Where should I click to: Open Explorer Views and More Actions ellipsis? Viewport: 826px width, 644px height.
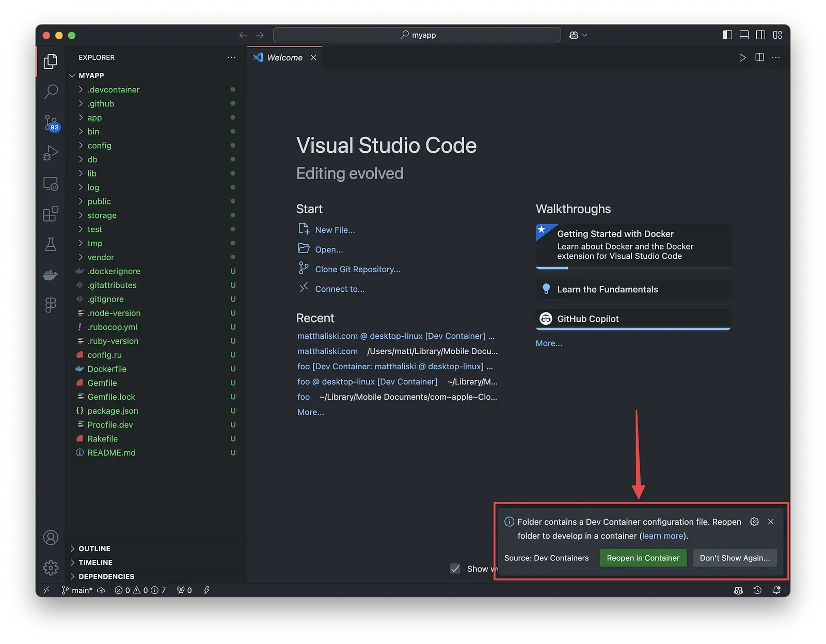click(231, 57)
